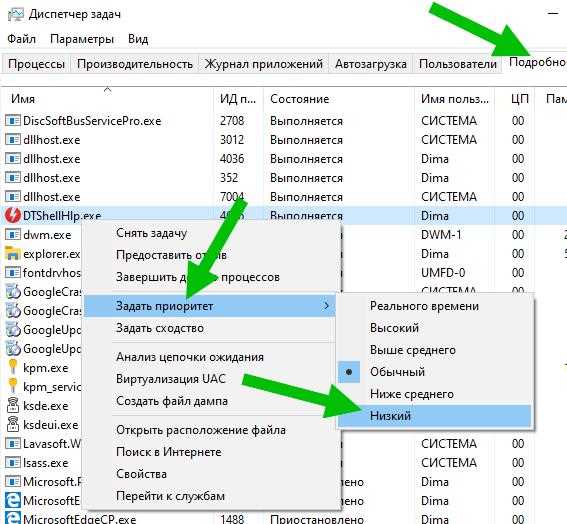
Task: Click the dllhost.exe icon with PID 3012
Action: click(x=13, y=140)
